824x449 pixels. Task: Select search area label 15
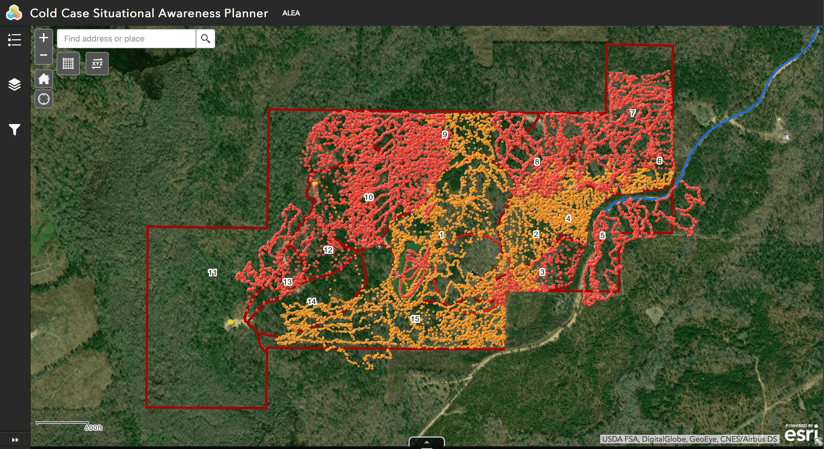click(415, 319)
